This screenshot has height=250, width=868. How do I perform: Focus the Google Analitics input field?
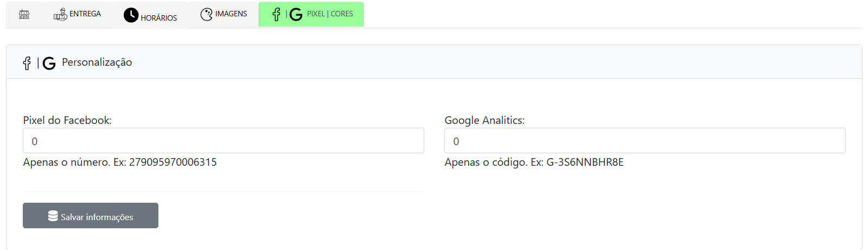644,141
